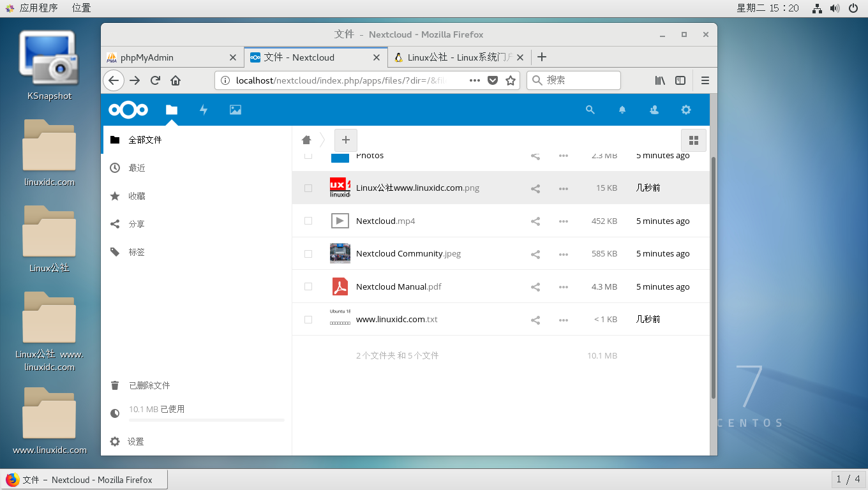The height and width of the screenshot is (490, 868).
Task: Open the notifications bell
Action: tap(622, 110)
